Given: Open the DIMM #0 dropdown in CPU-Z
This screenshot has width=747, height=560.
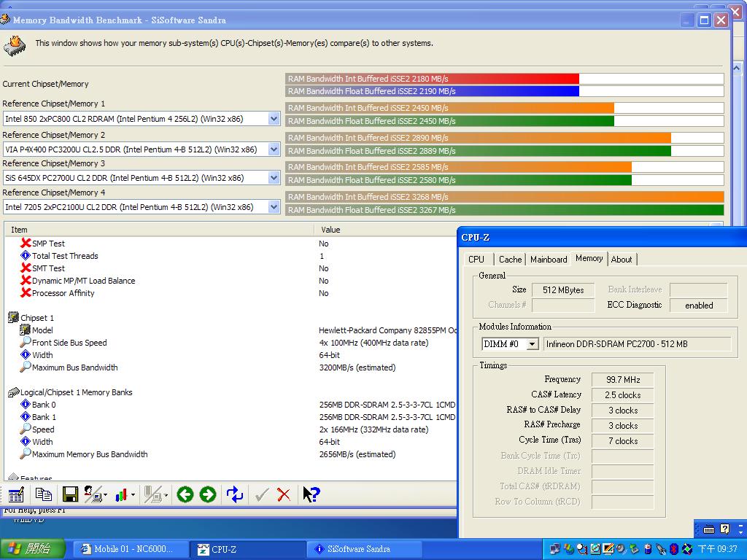Looking at the screenshot, I should [x=533, y=344].
